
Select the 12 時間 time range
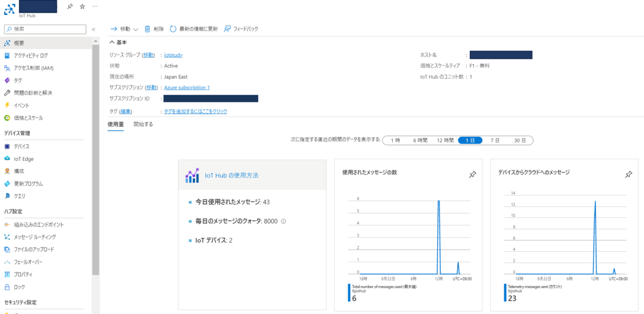coord(445,140)
